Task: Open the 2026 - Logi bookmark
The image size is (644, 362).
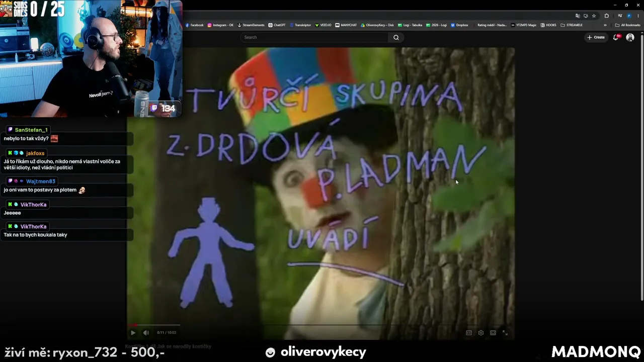Action: tap(436, 25)
